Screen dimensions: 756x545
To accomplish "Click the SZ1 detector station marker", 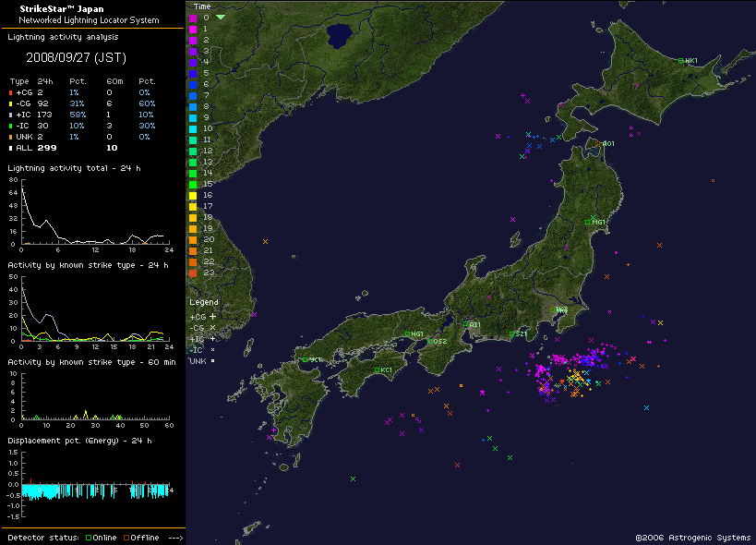I will (511, 334).
